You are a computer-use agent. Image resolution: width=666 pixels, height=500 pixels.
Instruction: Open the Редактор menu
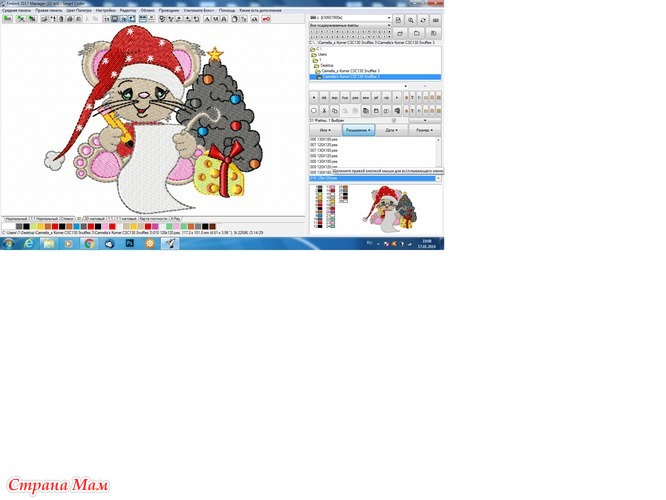(x=128, y=10)
